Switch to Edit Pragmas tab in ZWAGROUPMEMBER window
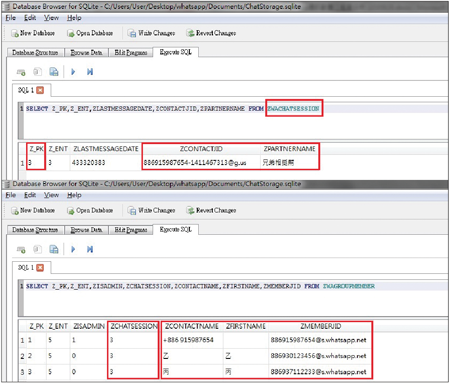Image resolution: width=450 pixels, height=384 pixels. [x=131, y=230]
